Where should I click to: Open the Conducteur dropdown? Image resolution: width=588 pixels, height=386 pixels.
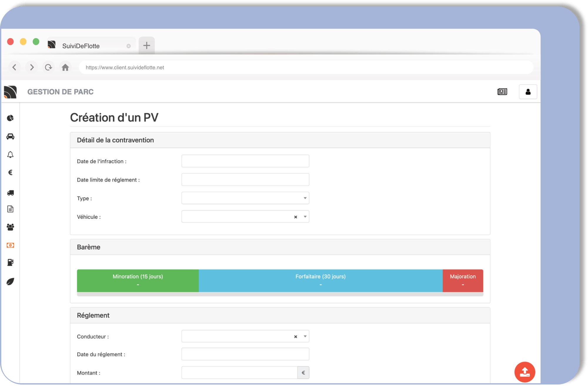pos(245,336)
